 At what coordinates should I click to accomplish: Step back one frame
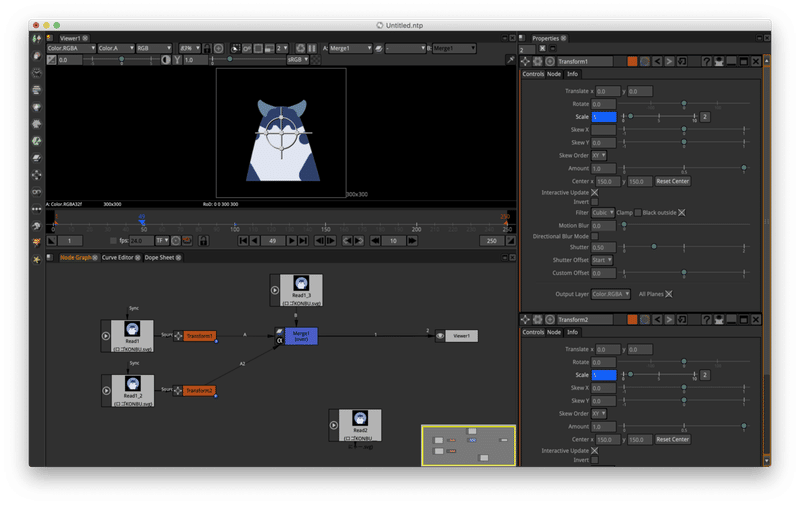[319, 240]
